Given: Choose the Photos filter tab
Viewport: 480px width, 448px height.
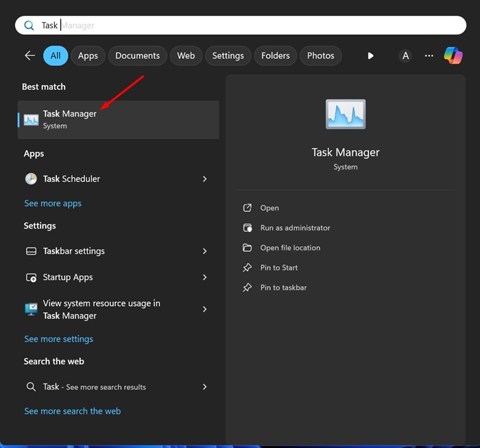Looking at the screenshot, I should pyautogui.click(x=320, y=56).
